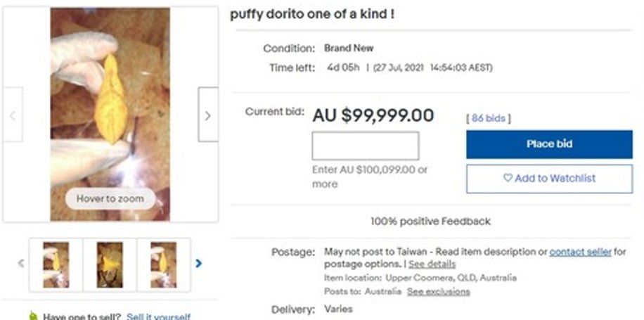Click the 'puffy dorito one of a kind' title
The image size is (644, 320).
[x=311, y=15]
